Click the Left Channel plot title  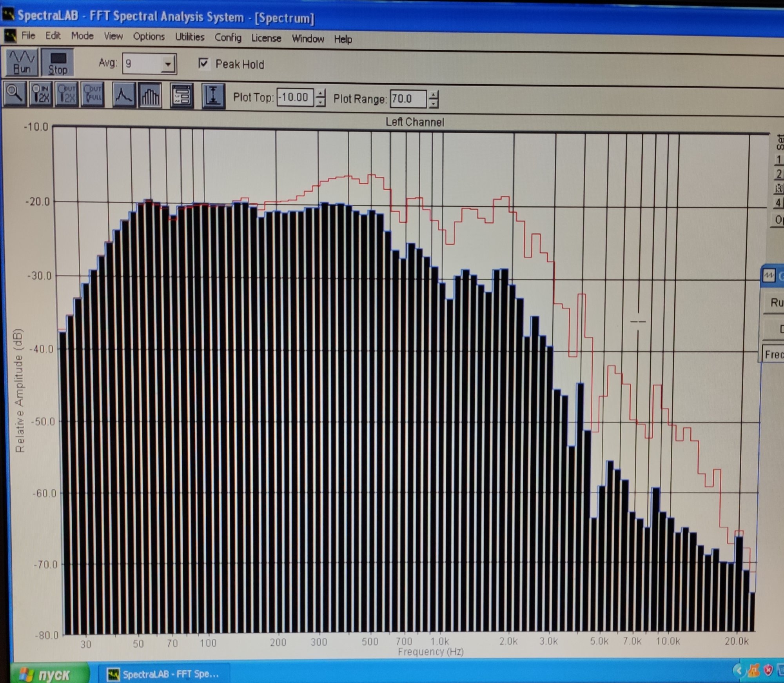pyautogui.click(x=415, y=122)
